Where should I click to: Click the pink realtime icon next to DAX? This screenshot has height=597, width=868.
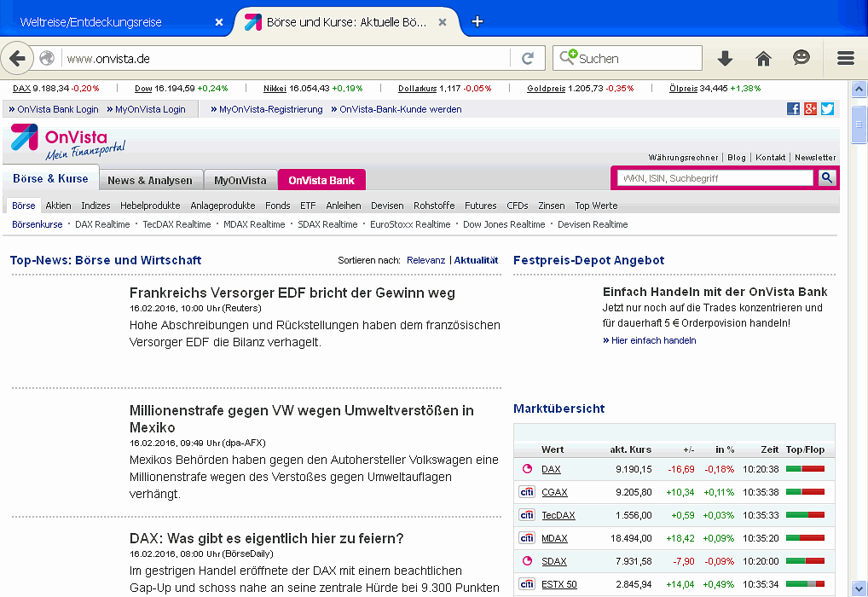[527, 469]
